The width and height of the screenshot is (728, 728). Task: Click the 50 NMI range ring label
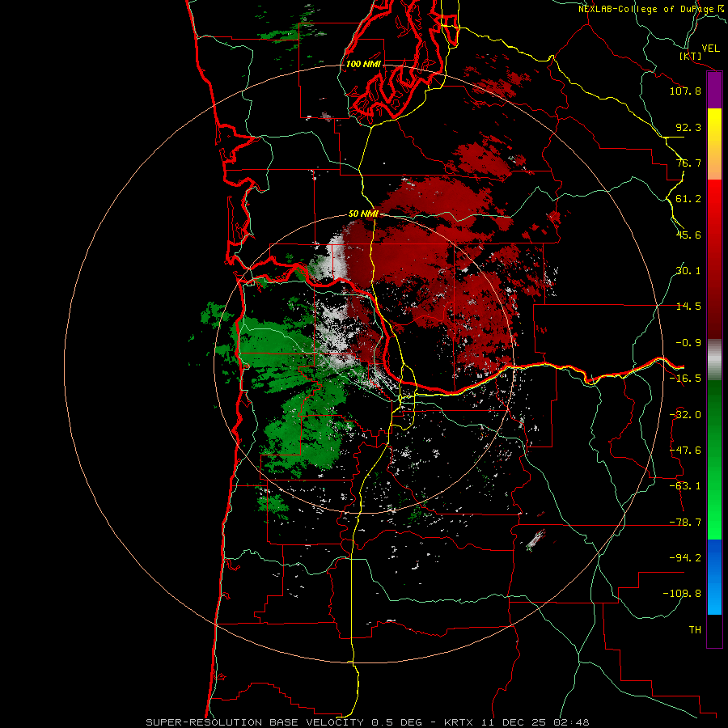click(x=363, y=214)
